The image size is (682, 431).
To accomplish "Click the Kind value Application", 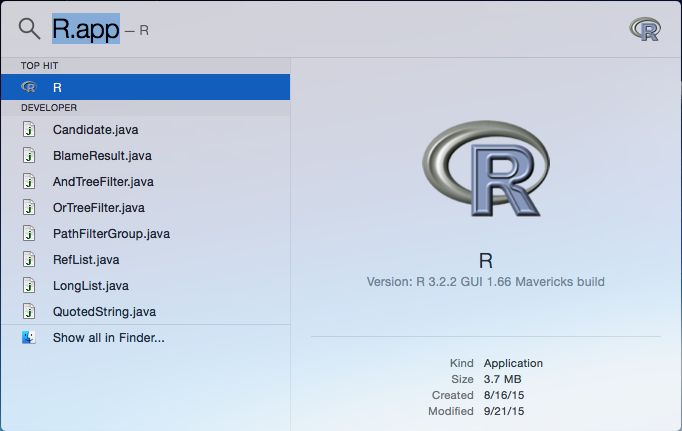I will (513, 363).
